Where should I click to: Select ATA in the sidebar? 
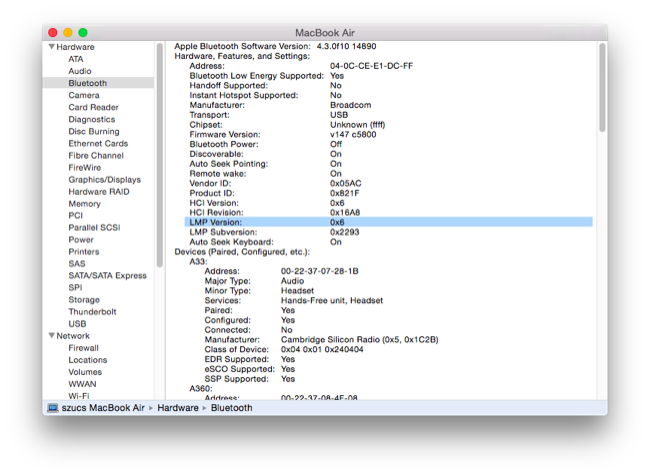click(x=76, y=59)
